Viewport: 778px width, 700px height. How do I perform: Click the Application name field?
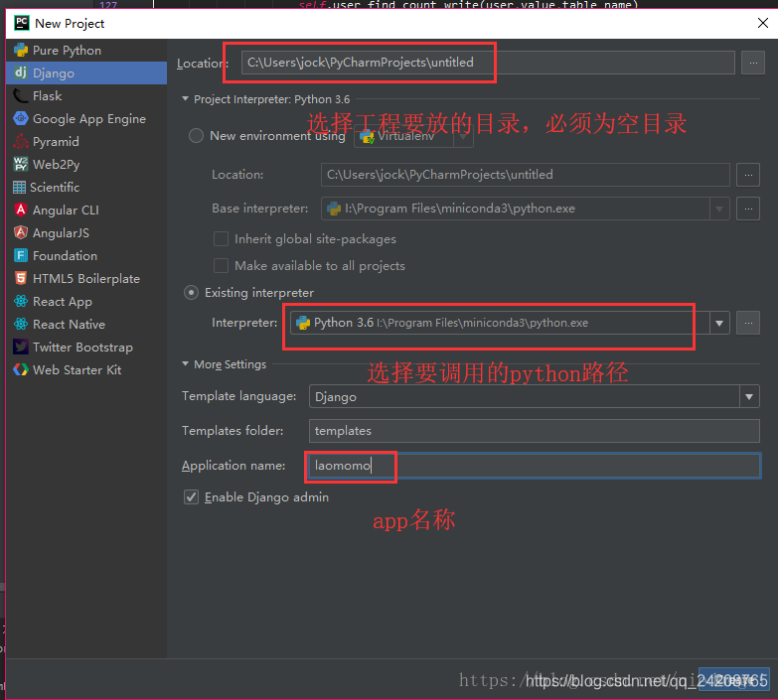coord(535,466)
